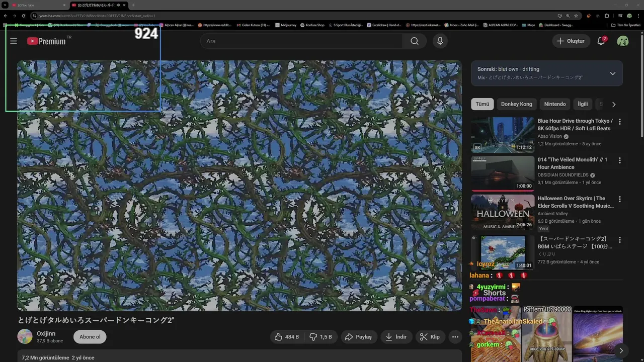Click the İndir download button

[396, 337]
